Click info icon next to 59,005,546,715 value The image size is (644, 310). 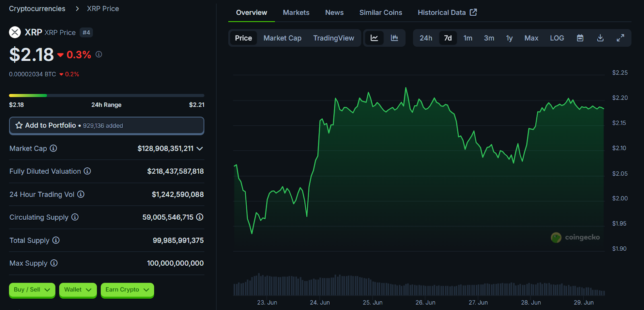(200, 217)
